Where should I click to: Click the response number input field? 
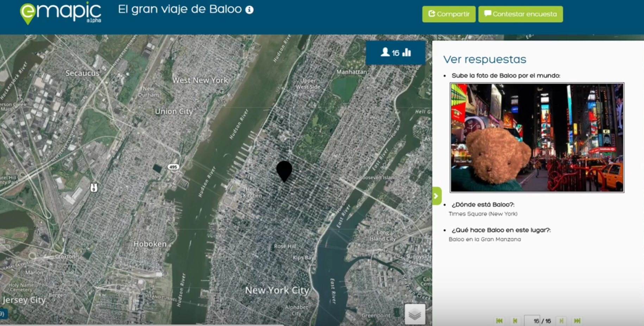click(x=532, y=321)
